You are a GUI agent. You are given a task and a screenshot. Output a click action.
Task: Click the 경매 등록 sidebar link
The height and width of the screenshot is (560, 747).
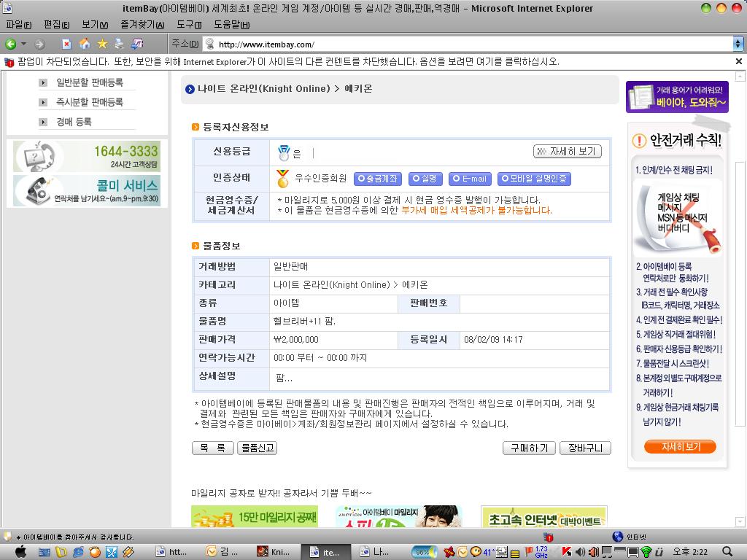[x=74, y=122]
